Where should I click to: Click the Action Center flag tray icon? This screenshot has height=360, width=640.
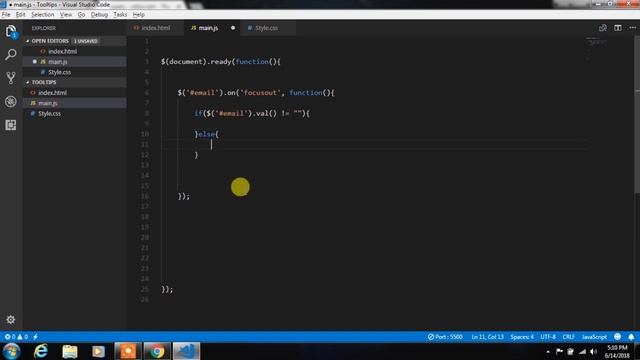(x=559, y=351)
